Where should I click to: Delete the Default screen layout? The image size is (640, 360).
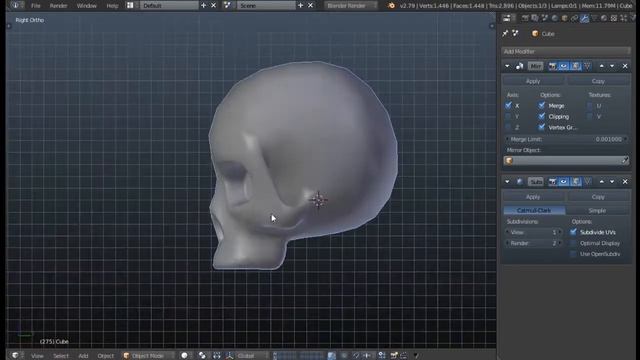click(x=213, y=5)
